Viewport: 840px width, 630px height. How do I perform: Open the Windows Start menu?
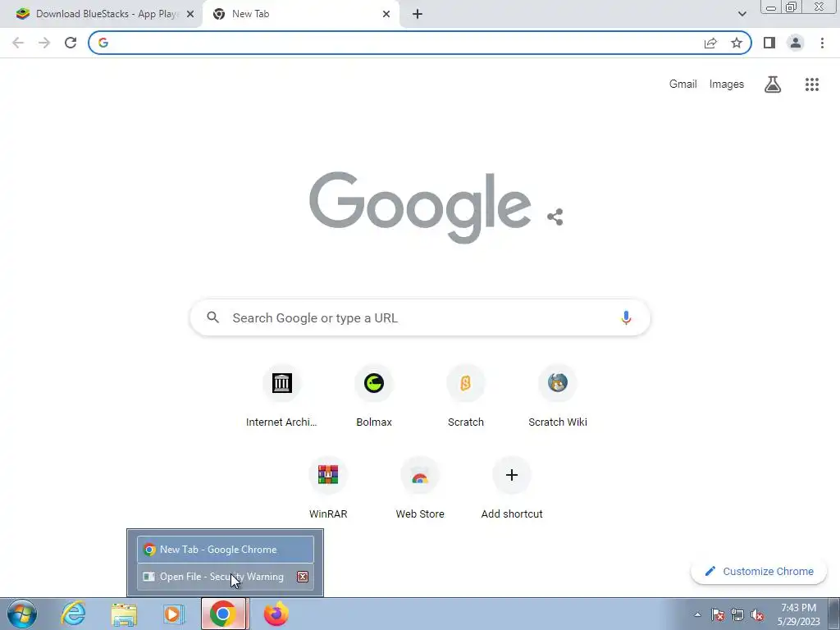22,614
